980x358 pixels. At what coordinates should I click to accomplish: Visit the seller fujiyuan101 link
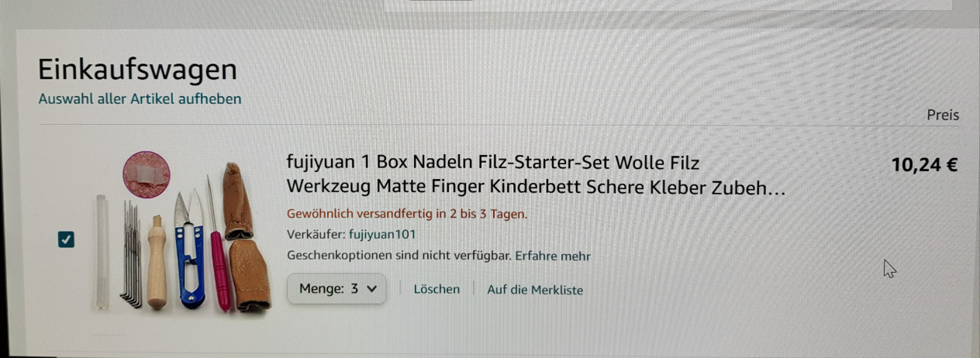click(382, 235)
